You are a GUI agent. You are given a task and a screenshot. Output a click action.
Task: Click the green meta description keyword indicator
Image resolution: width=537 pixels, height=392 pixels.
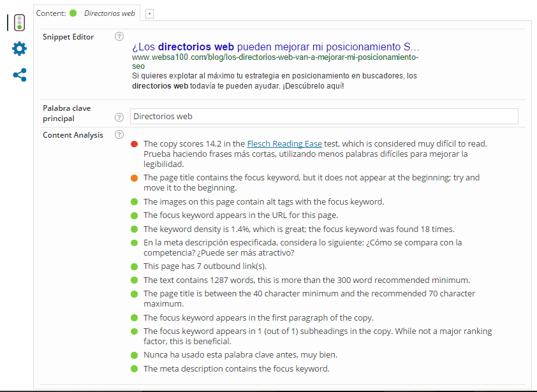pos(134,369)
